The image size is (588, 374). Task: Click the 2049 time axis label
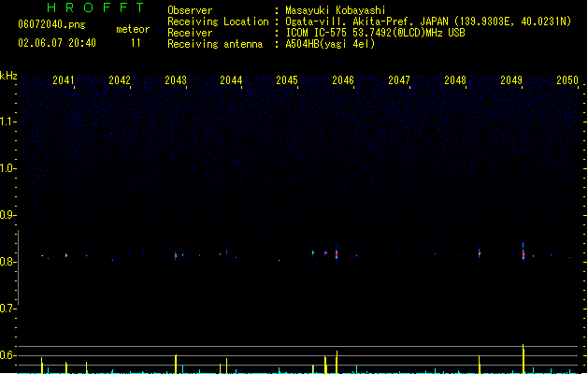[511, 80]
